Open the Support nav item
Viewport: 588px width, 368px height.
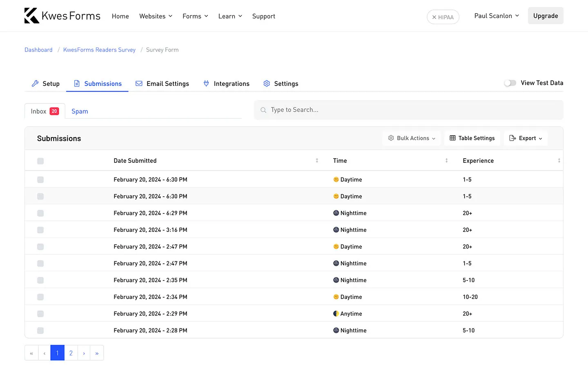[264, 16]
